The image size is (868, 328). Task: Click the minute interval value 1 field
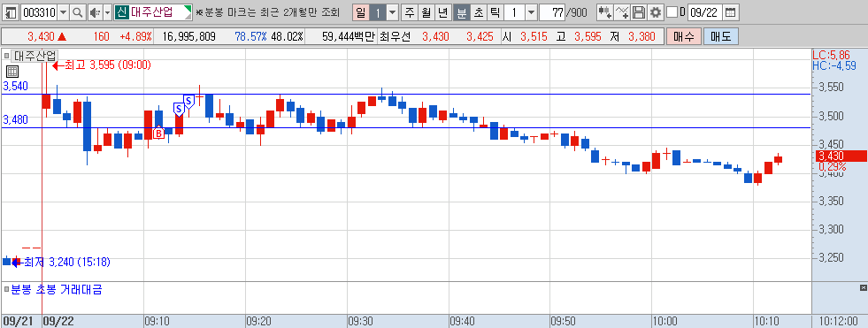point(514,12)
